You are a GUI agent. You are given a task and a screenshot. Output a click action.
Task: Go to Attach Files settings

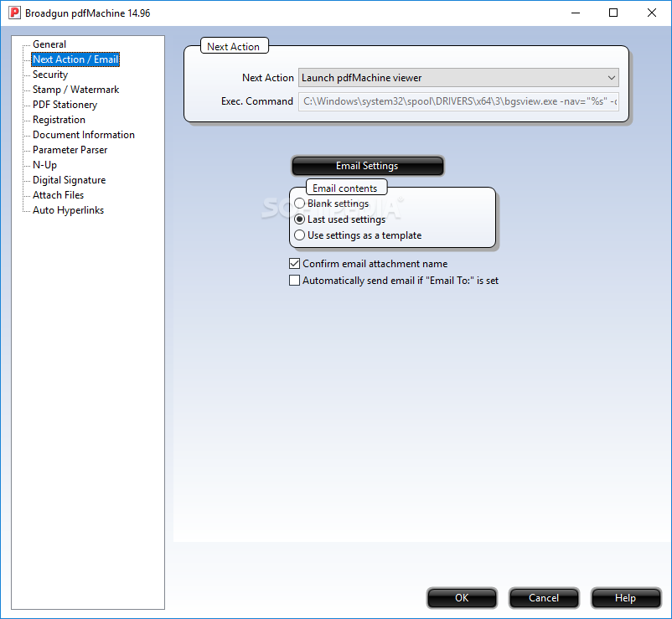click(x=59, y=195)
